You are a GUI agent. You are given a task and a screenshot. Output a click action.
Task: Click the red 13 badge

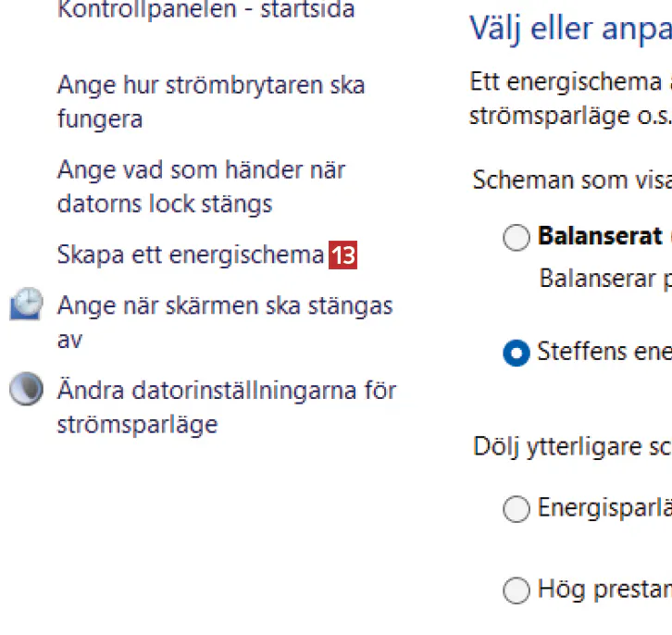(343, 255)
